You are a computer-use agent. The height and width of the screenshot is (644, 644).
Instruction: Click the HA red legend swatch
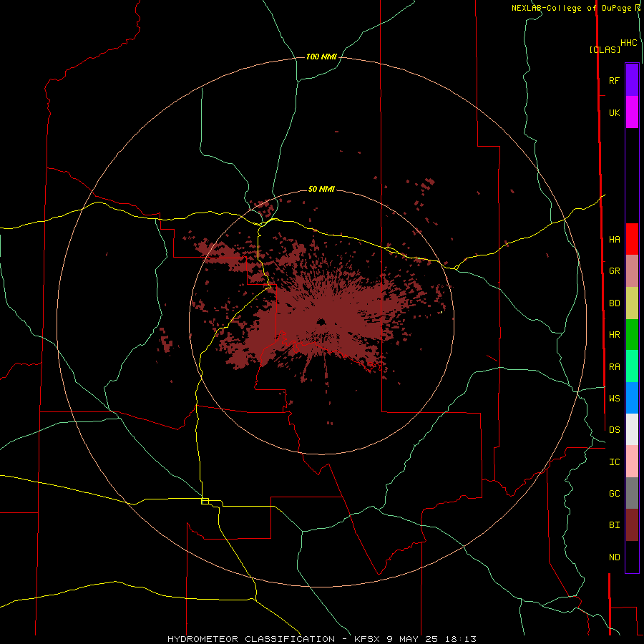632,239
